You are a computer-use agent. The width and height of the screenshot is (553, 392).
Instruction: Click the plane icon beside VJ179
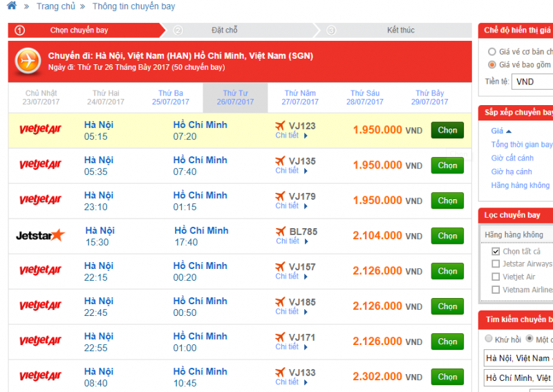(280, 196)
